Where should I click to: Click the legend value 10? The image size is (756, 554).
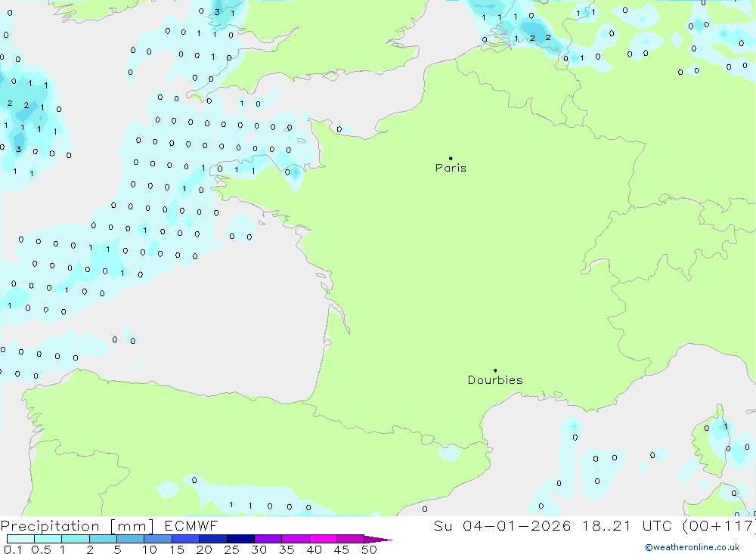coord(150,549)
